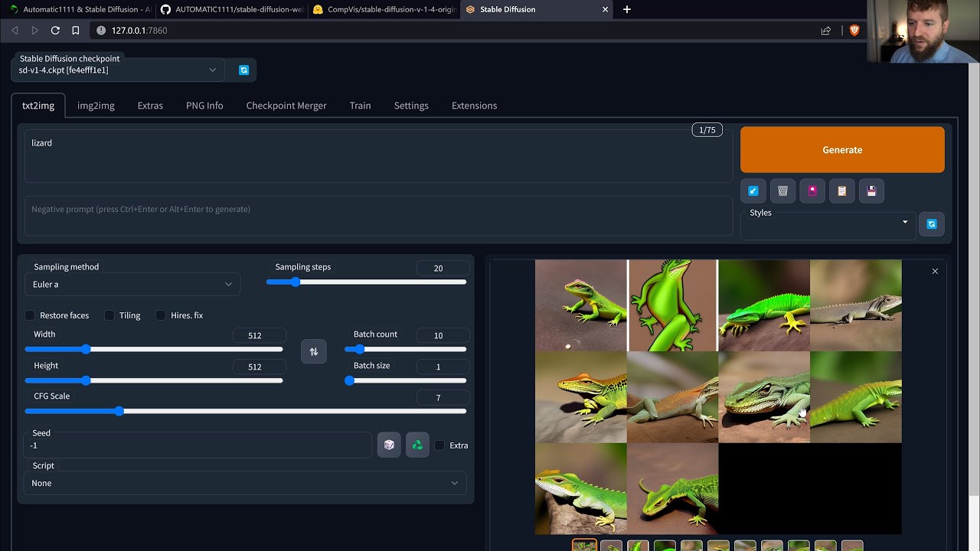Close the Stable Diffusion browser tab
Viewport: 980px width, 551px height.
pyautogui.click(x=605, y=9)
